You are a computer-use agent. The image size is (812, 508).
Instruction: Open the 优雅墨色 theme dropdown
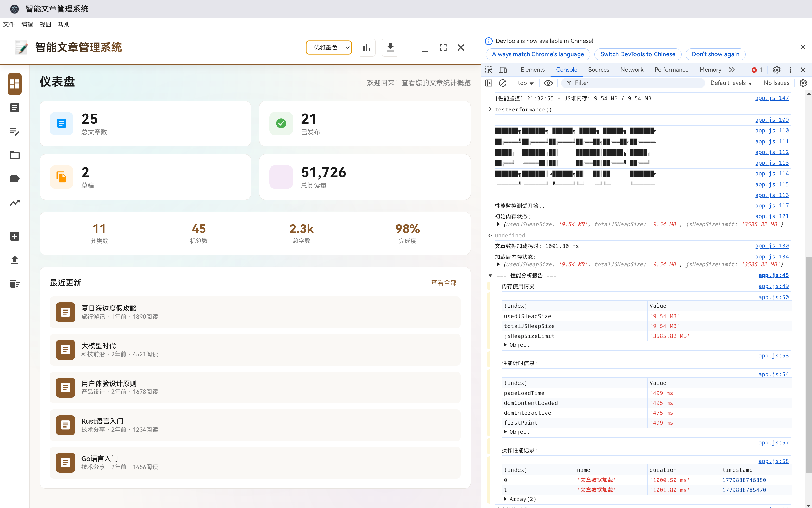tap(328, 47)
